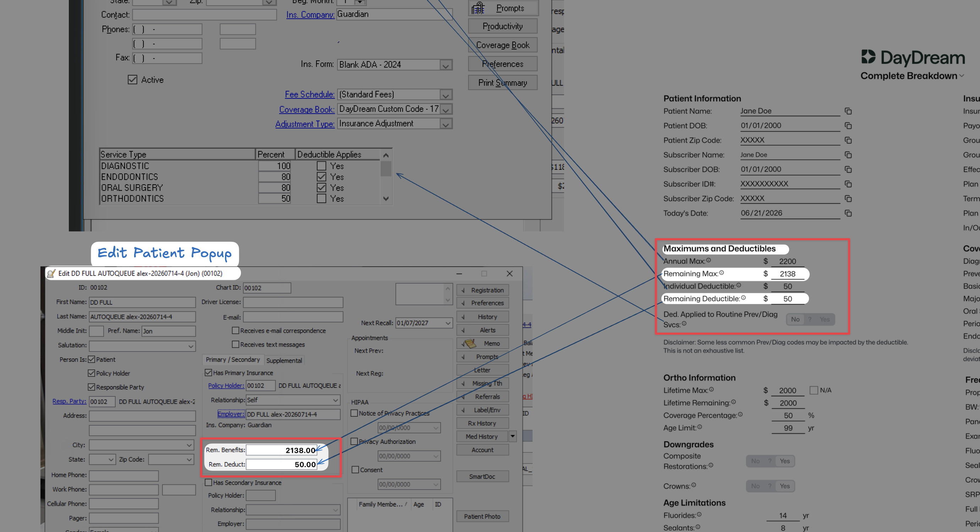The height and width of the screenshot is (532, 980).
Task: Copy the Subscriber Zip Code value
Action: coord(848,199)
